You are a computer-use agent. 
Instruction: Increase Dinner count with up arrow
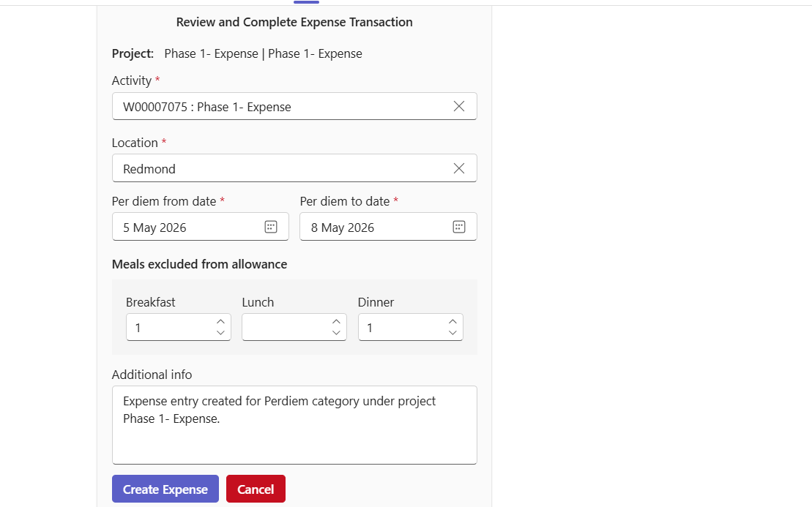(452, 321)
